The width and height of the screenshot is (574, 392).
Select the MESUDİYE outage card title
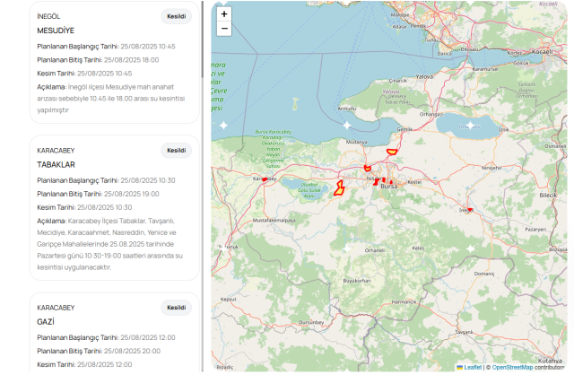click(x=56, y=30)
